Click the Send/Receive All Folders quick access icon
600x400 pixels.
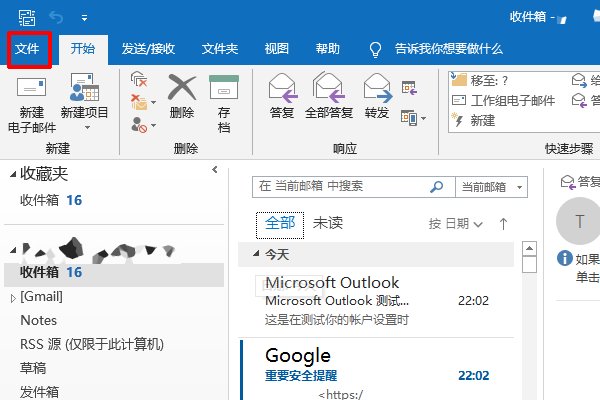pyautogui.click(x=27, y=18)
